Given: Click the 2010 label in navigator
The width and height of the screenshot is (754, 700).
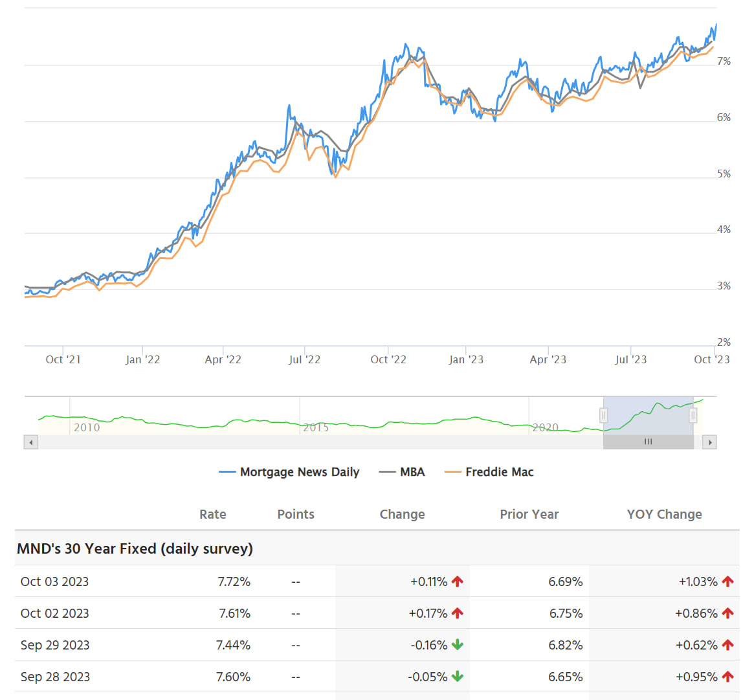Looking at the screenshot, I should click(87, 427).
